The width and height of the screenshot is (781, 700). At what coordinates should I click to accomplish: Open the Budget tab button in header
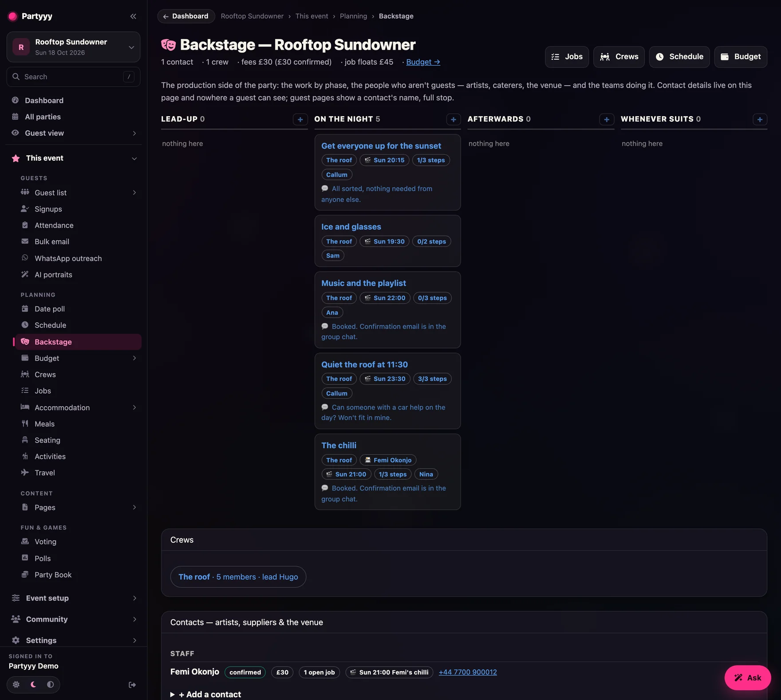(741, 57)
